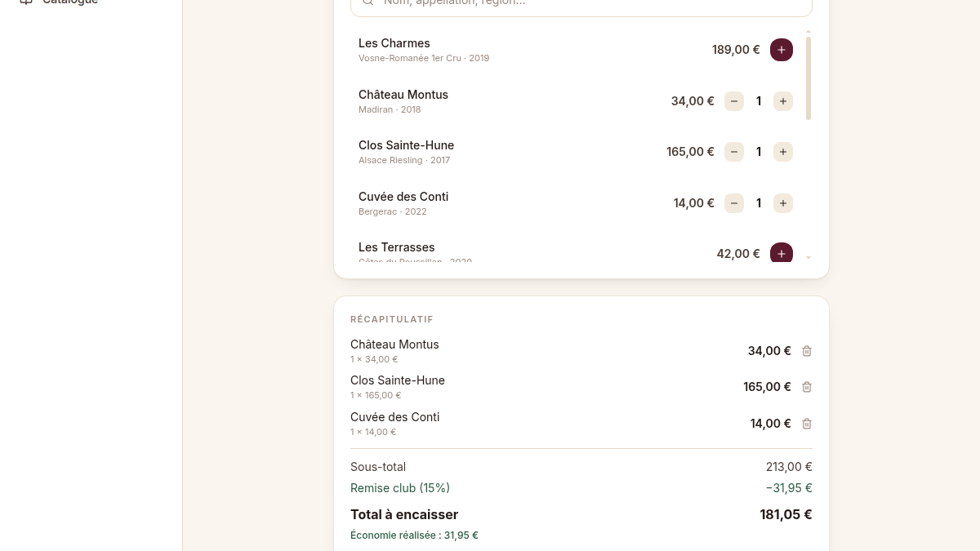Decrease Château Montus quantity

click(734, 101)
